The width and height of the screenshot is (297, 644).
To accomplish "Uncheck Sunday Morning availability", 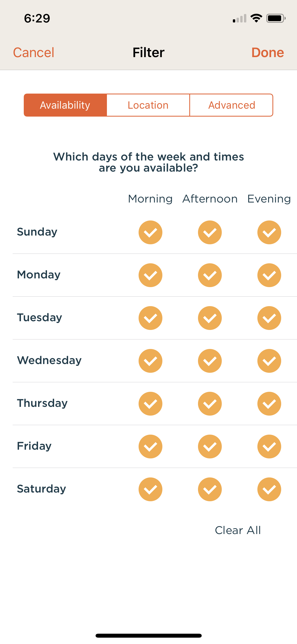I will coord(150,232).
